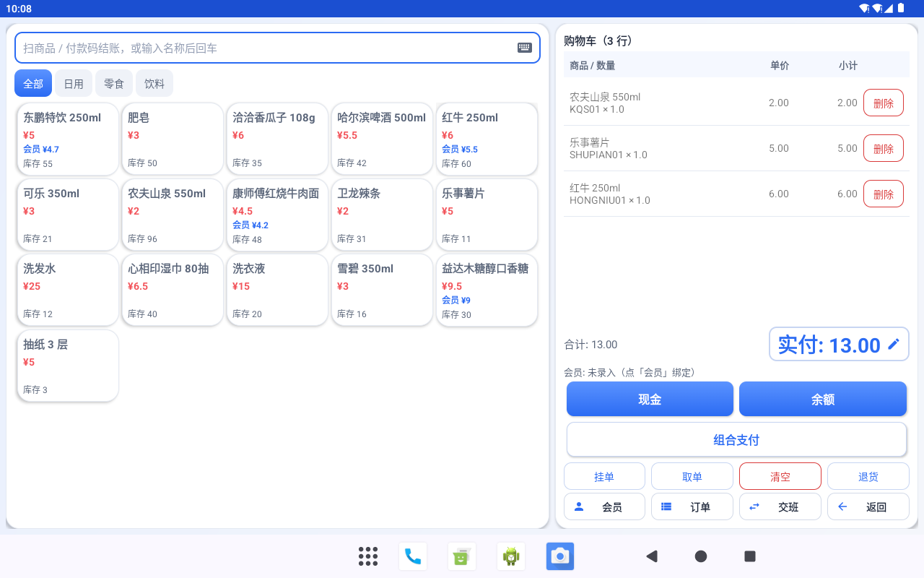The width and height of the screenshot is (924, 578).
Task: Select the 全部 category tab
Action: (33, 84)
